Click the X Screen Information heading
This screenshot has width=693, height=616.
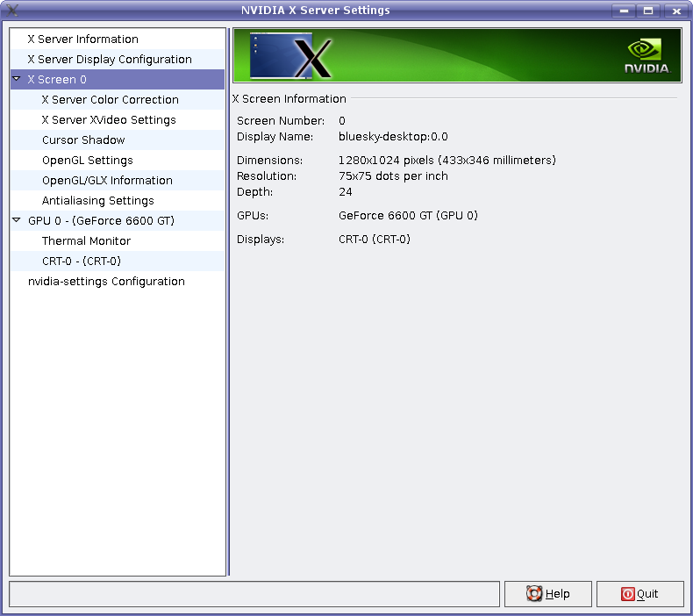(x=289, y=98)
